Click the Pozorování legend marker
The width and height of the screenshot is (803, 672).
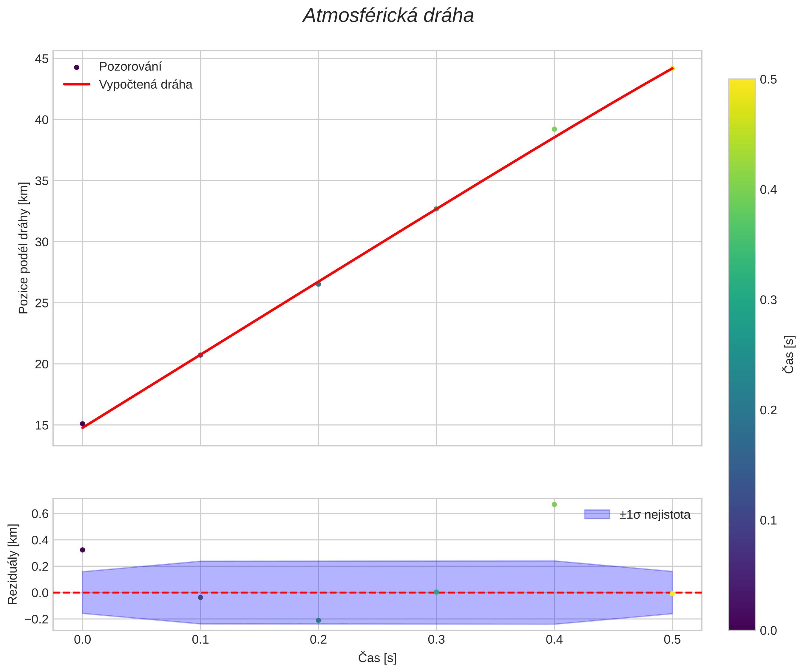pos(76,67)
